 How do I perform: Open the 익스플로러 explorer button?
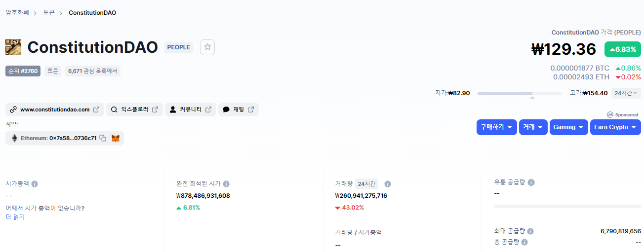pyautogui.click(x=134, y=109)
